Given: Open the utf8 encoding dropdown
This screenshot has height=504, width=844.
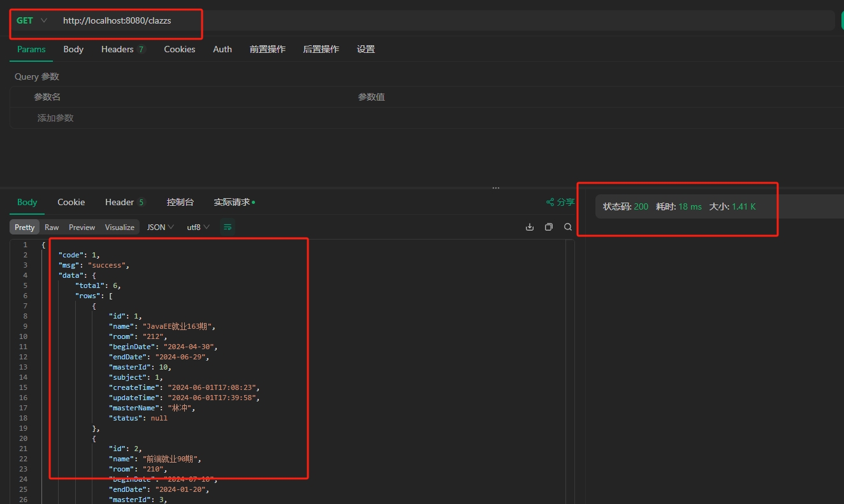Looking at the screenshot, I should click(x=198, y=227).
